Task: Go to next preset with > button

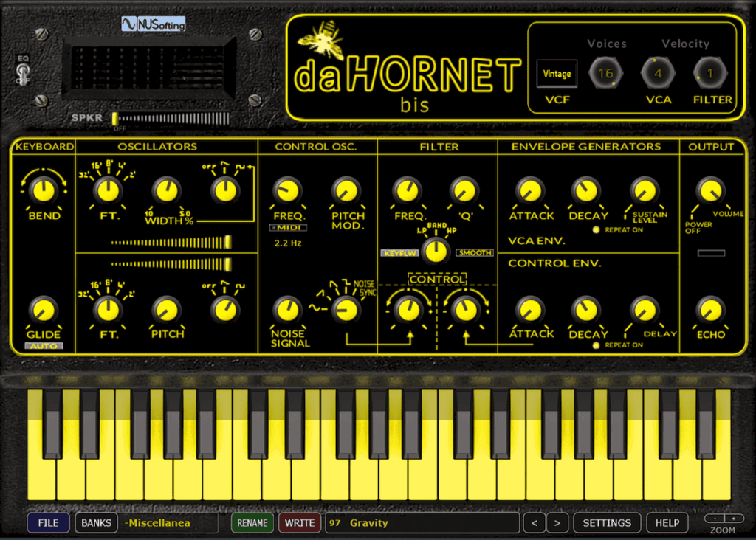Action: click(557, 522)
